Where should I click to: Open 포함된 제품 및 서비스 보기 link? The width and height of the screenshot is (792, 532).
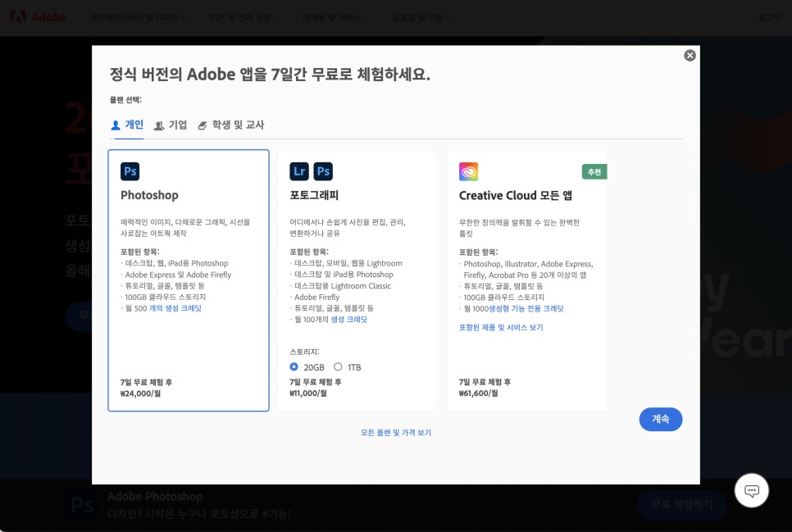click(501, 327)
